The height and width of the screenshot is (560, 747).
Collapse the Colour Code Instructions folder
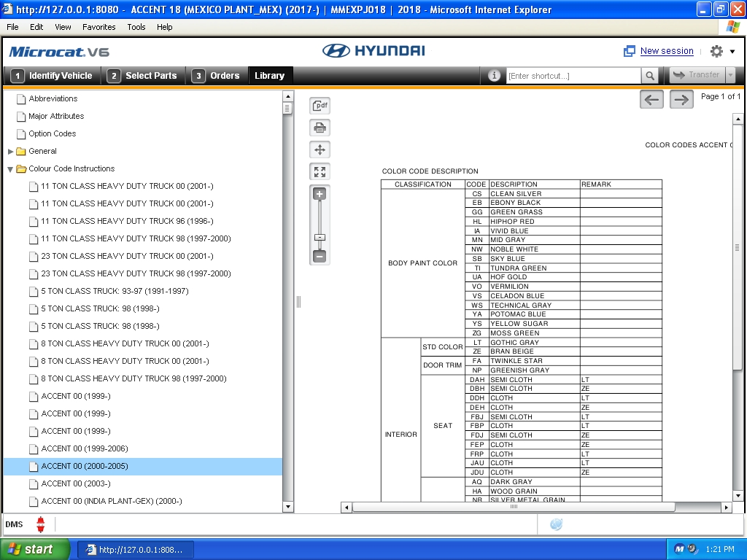click(x=10, y=169)
